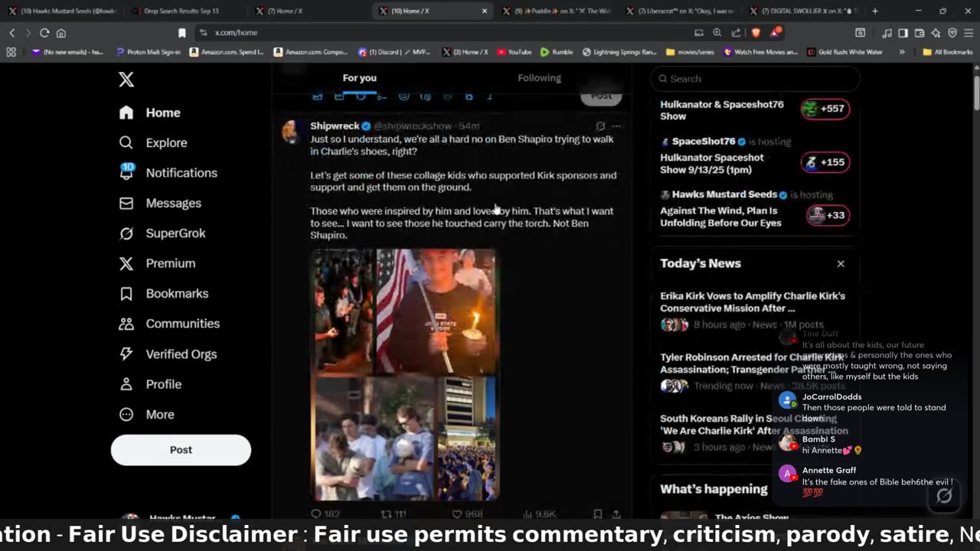This screenshot has height=551, width=980.
Task: Click the x.com/home address bar
Action: 444,33
